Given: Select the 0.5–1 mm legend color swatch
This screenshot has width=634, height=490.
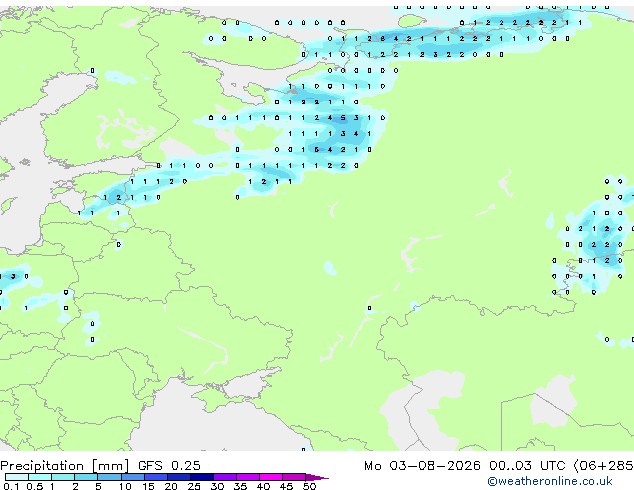Looking at the screenshot, I should point(40,477).
